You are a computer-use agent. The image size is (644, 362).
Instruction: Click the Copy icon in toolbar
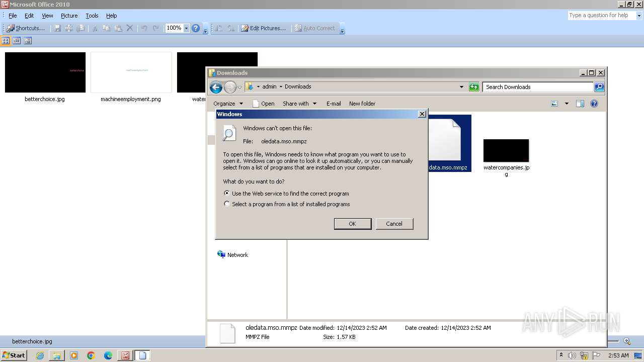106,28
